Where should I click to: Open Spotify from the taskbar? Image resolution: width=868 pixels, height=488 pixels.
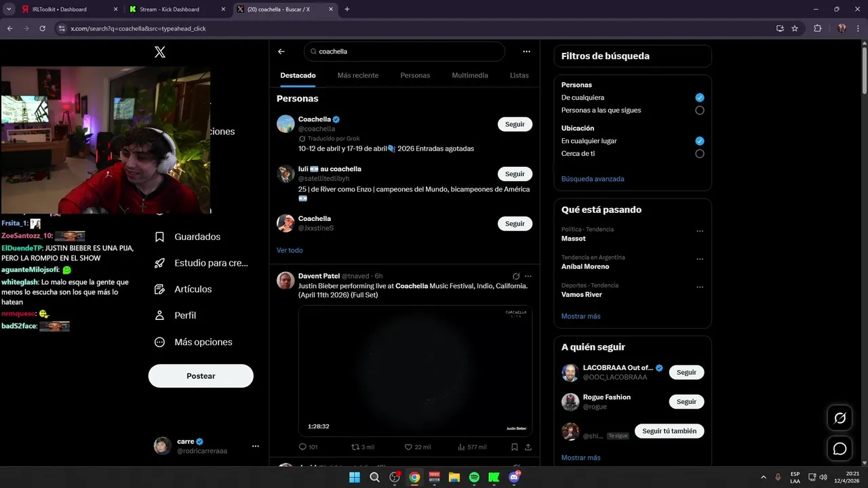click(x=474, y=477)
